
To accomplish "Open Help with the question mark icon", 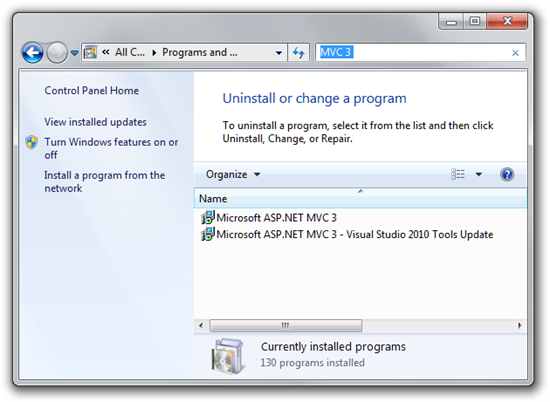I will point(507,174).
